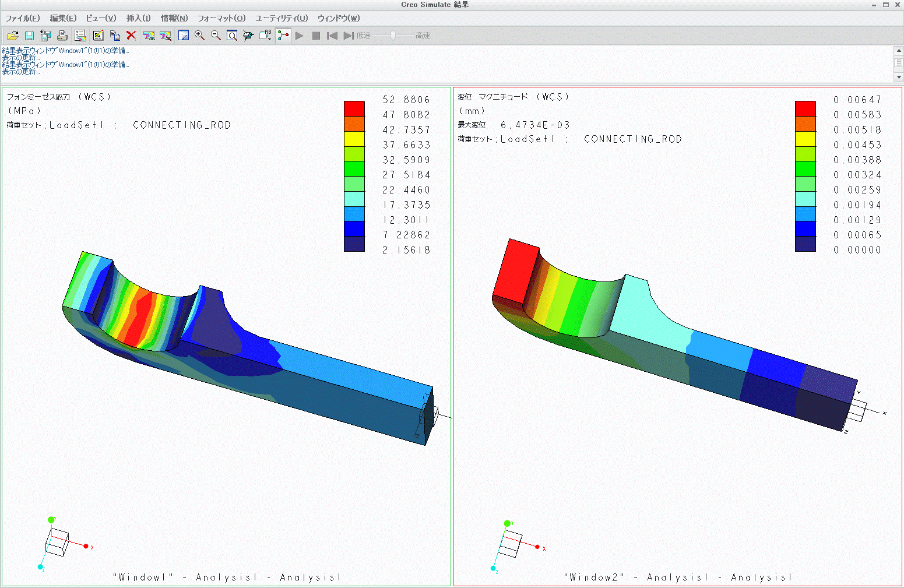
Task: Click the stress legend value 27.5184
Action: pos(406,175)
